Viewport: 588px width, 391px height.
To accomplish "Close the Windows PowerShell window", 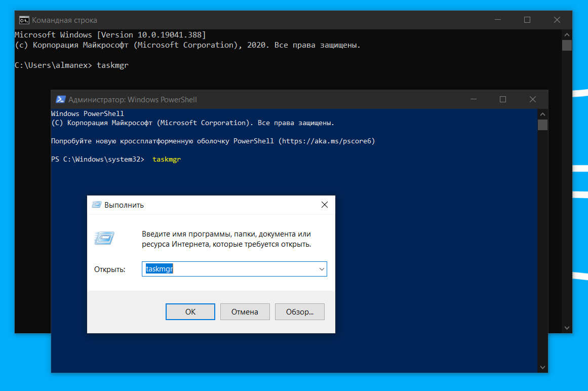I will point(533,100).
